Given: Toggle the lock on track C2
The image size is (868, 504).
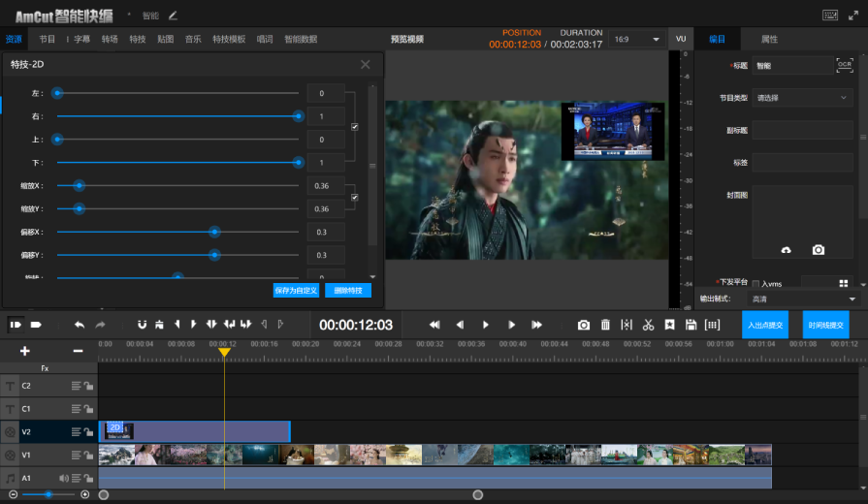Looking at the screenshot, I should coord(88,386).
